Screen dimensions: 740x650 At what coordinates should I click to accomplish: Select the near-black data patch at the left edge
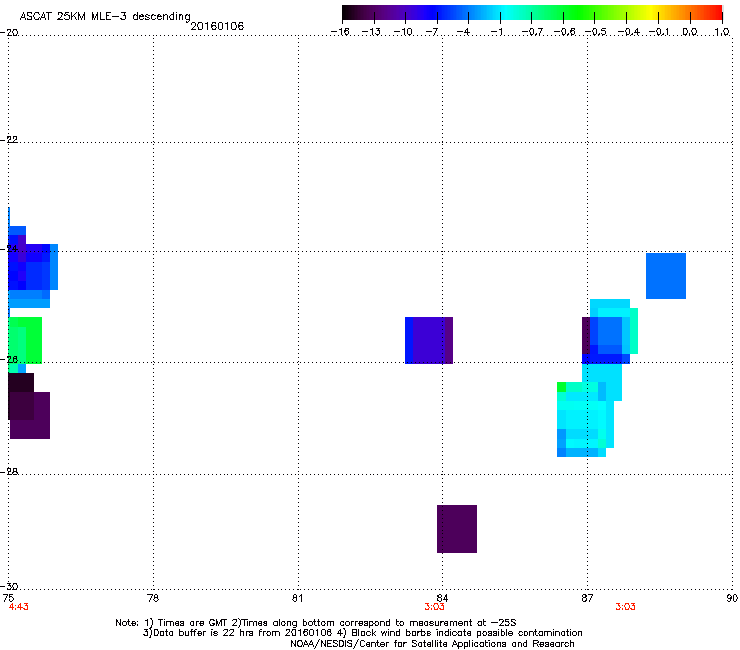click(21, 397)
